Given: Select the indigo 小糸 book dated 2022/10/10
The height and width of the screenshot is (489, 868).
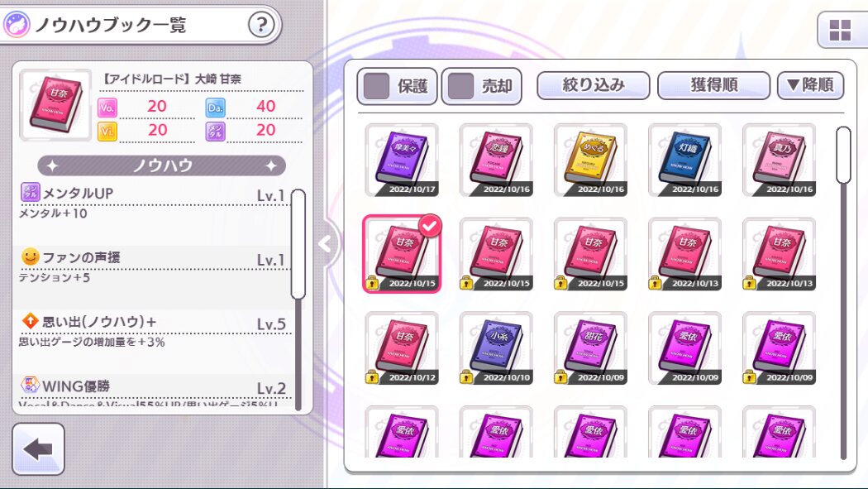Looking at the screenshot, I should tap(496, 348).
